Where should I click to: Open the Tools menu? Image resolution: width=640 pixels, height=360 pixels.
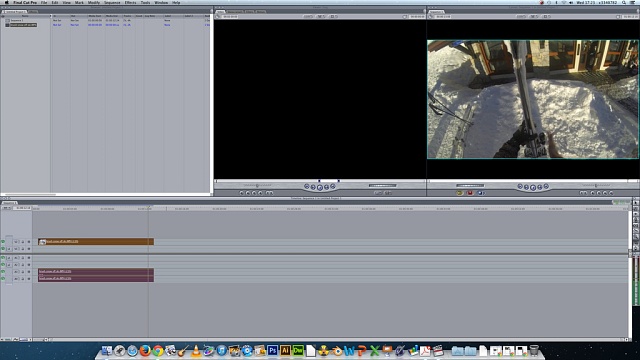145,2
